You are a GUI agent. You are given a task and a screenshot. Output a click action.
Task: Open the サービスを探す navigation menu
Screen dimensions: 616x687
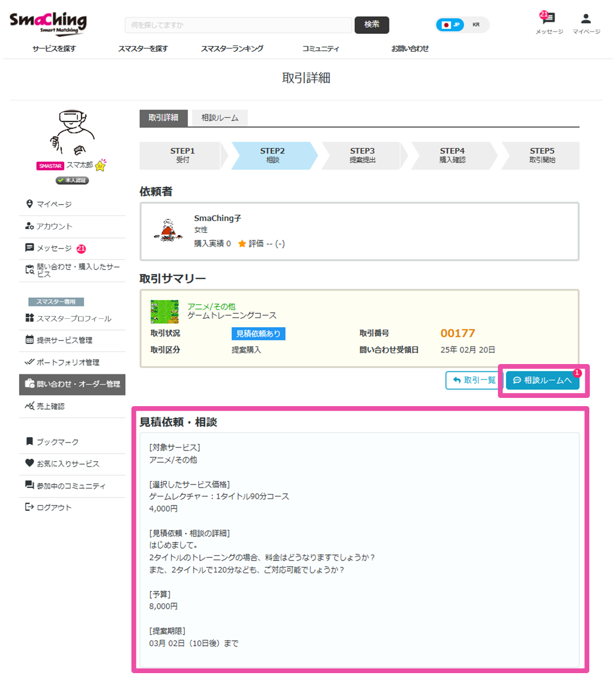pyautogui.click(x=54, y=49)
